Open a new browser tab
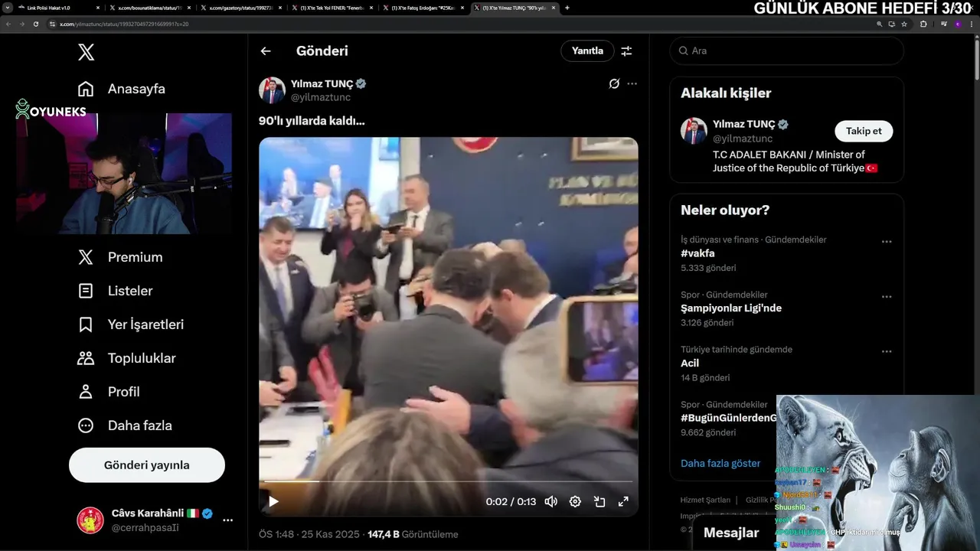 click(x=567, y=8)
